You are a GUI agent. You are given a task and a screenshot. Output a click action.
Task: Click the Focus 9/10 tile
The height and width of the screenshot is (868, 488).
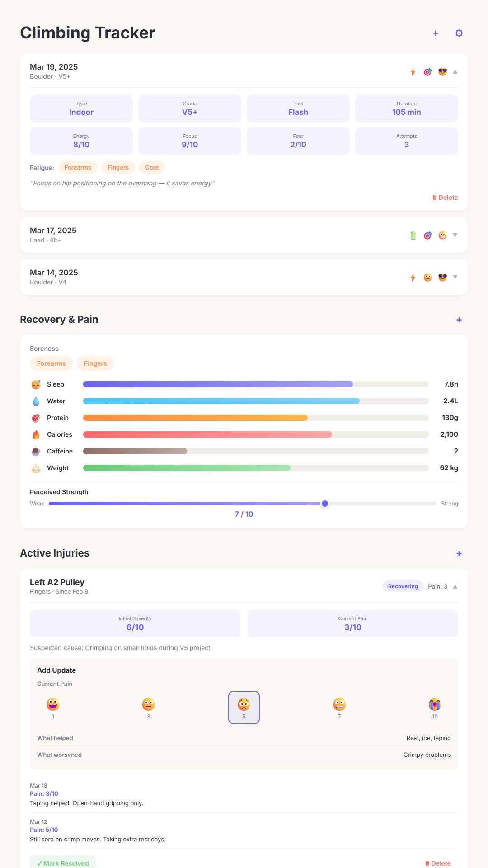click(x=190, y=141)
